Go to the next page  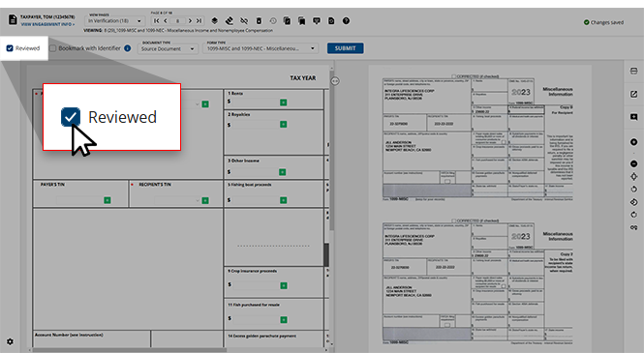click(x=190, y=21)
